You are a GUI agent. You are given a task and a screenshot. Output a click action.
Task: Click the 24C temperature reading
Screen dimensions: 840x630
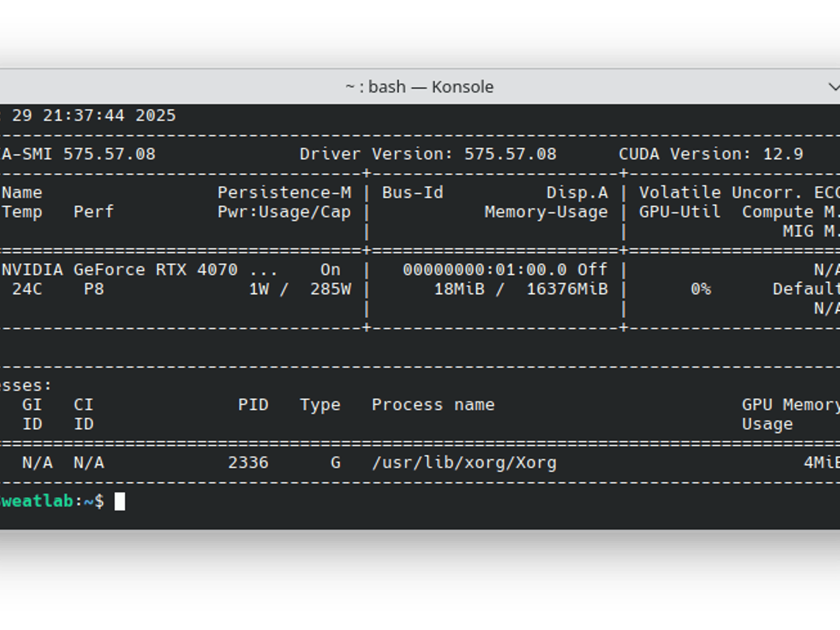coord(27,289)
